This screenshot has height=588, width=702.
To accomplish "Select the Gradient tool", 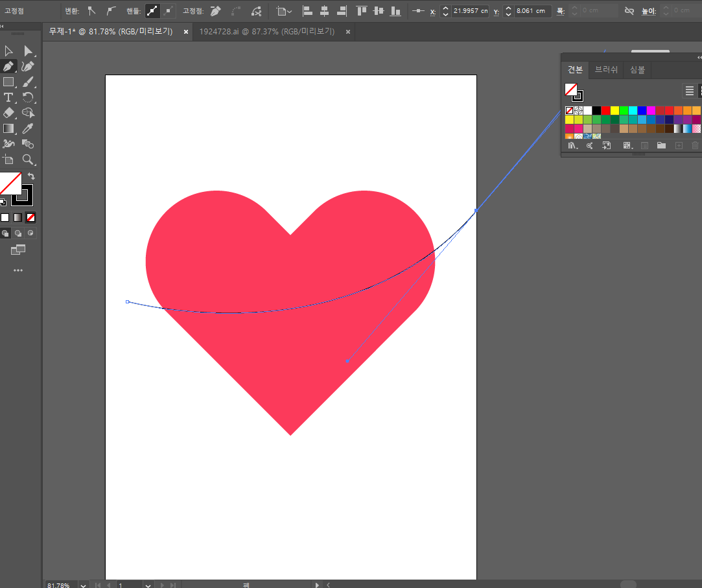I will (x=8, y=128).
